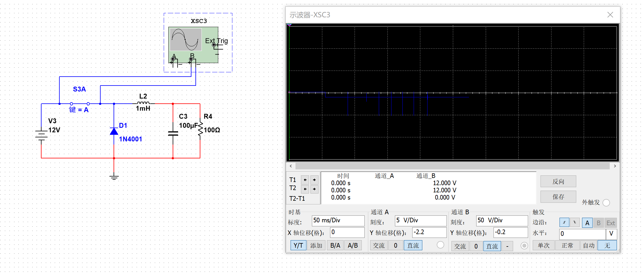Set trigger mode to 自动
The image size is (644, 273).
click(x=589, y=245)
